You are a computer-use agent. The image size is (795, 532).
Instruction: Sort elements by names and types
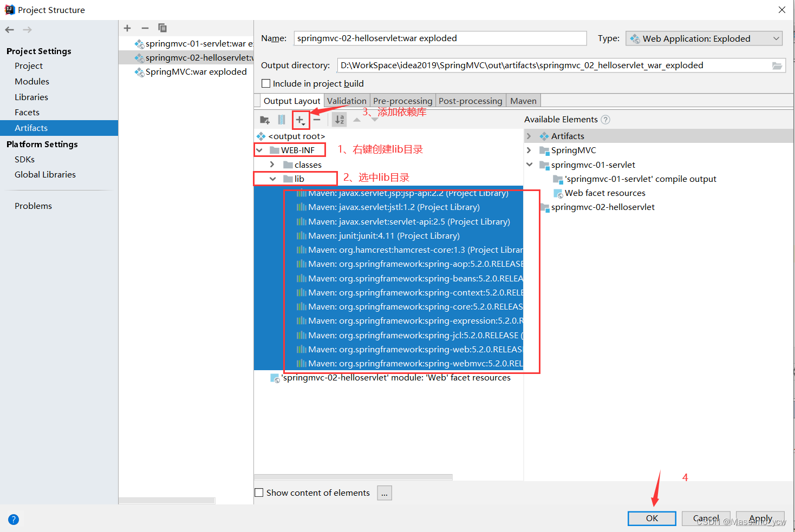point(340,120)
